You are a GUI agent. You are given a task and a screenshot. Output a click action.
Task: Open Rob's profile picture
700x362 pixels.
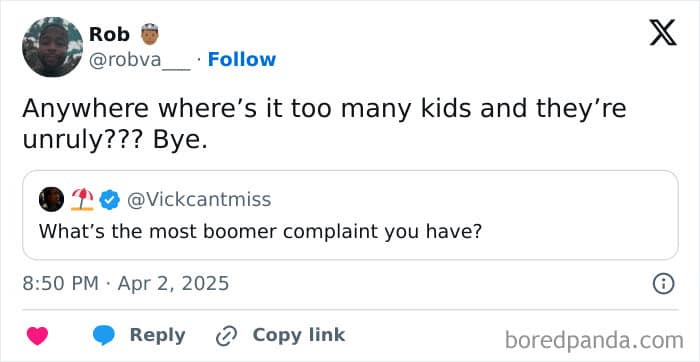point(52,47)
